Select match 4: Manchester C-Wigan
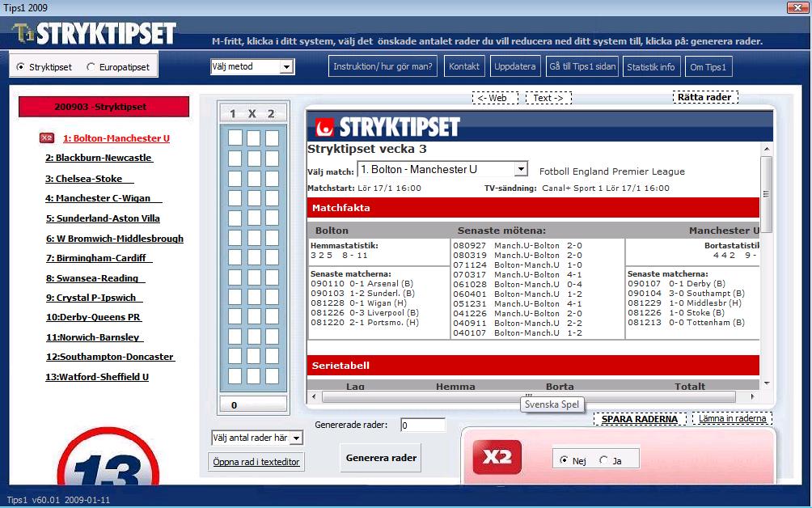 coord(104,198)
